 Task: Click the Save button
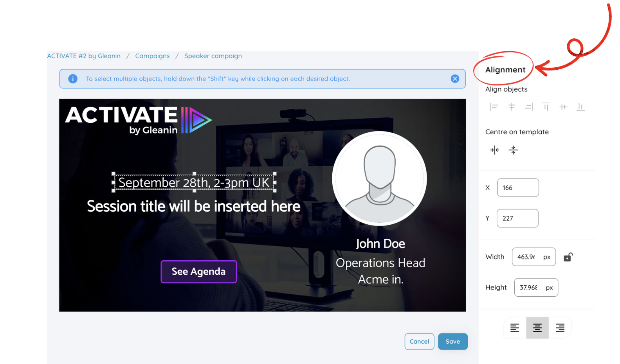point(452,342)
